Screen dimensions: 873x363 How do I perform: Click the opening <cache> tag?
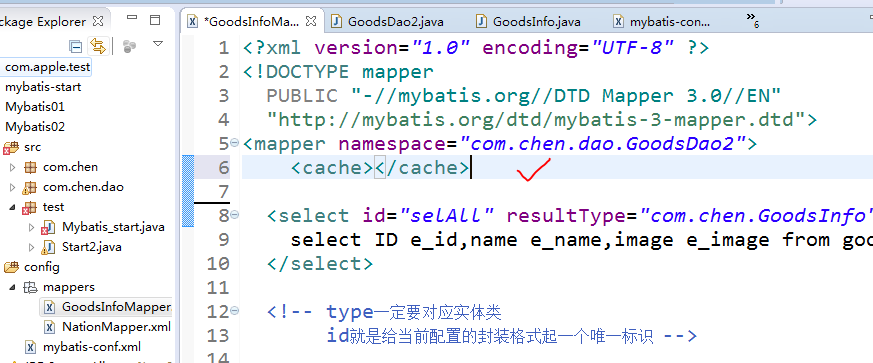pyautogui.click(x=331, y=168)
